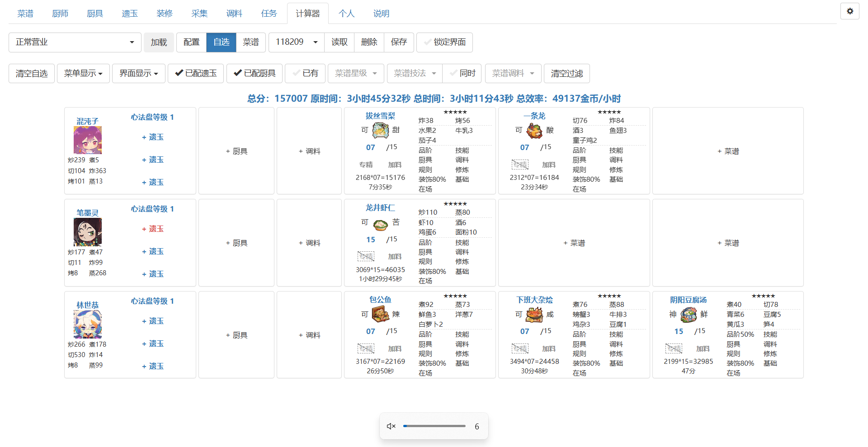Click the 阴阳豆腐汤 dish icon
The image size is (868, 447).
[x=689, y=315]
